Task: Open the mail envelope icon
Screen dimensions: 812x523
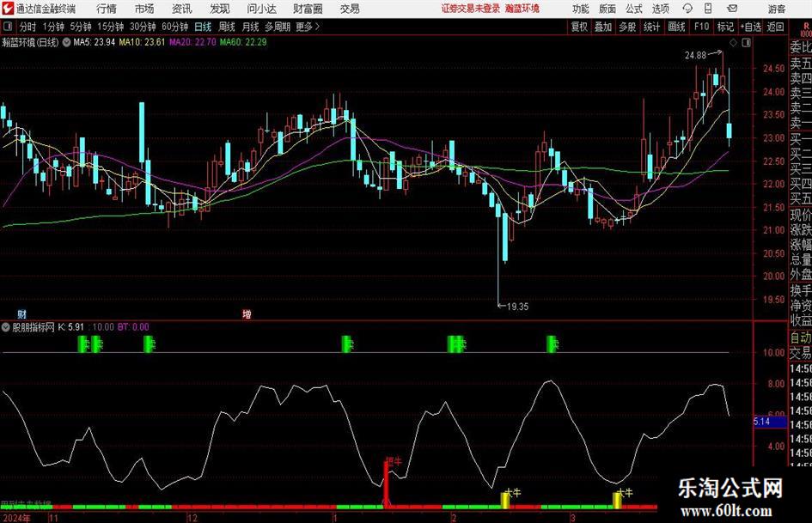Action: [732, 9]
